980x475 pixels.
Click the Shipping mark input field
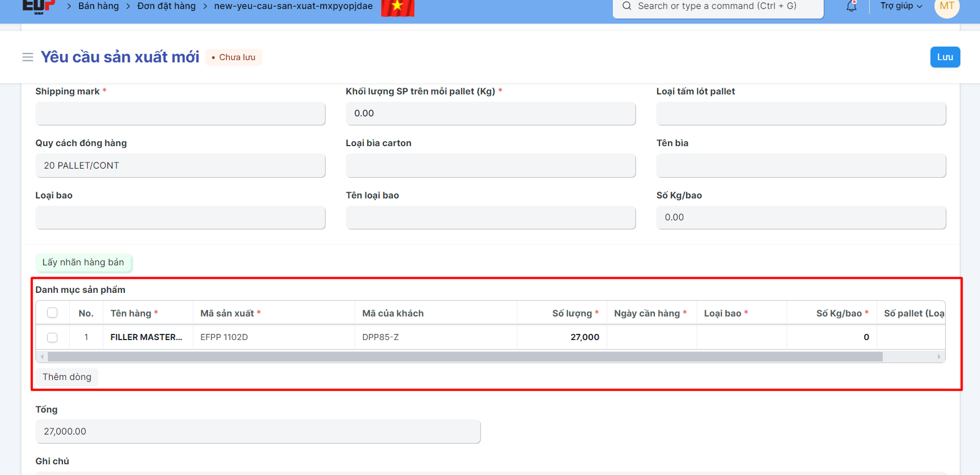pos(180,114)
